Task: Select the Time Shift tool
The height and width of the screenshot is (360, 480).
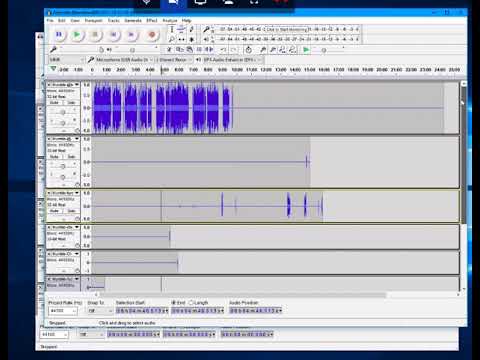Action: click(181, 39)
